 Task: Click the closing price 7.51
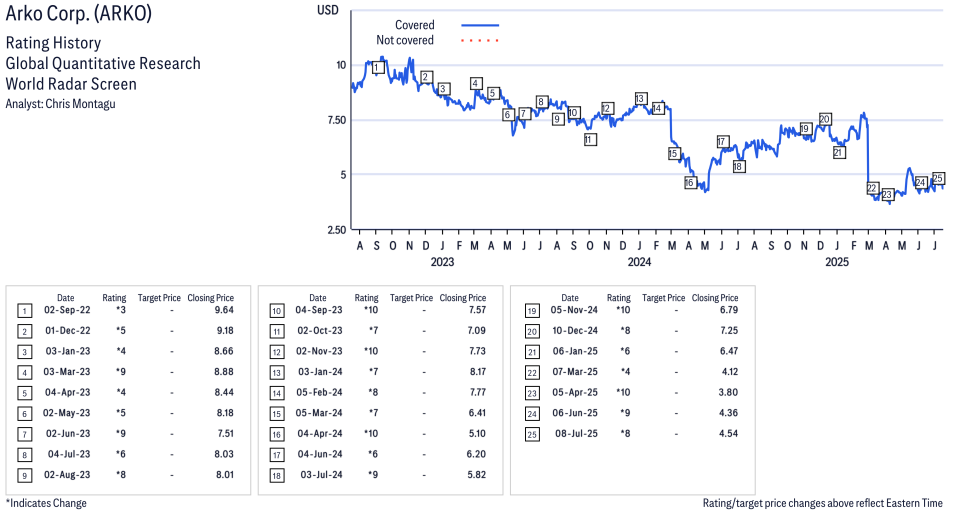(225, 433)
